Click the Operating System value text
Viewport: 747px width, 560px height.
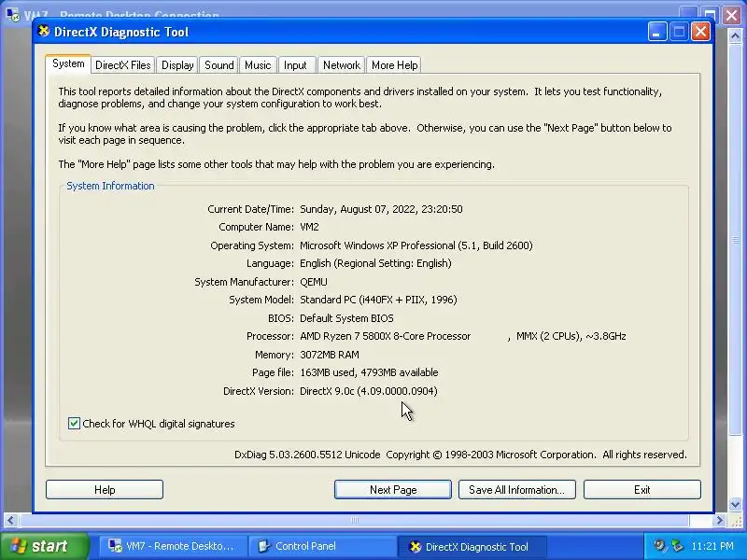pos(416,245)
